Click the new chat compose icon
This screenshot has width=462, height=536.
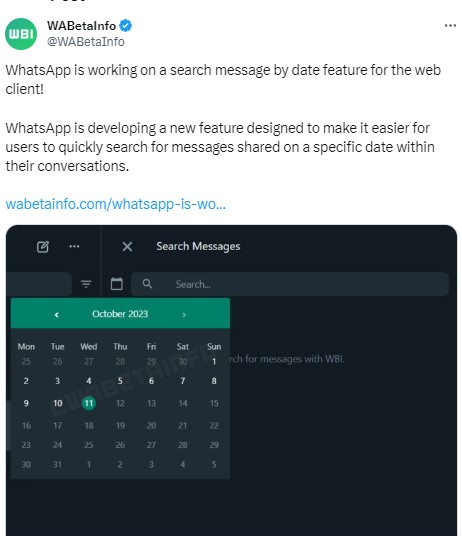43,246
